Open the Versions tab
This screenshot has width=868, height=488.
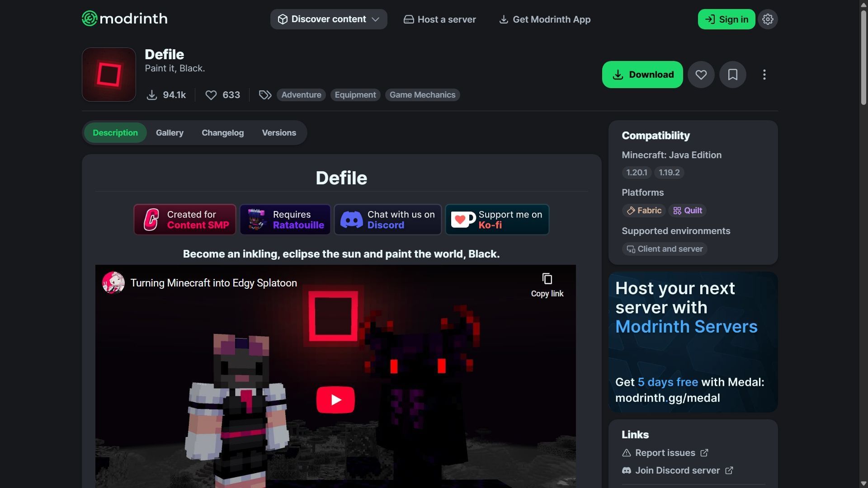click(279, 133)
